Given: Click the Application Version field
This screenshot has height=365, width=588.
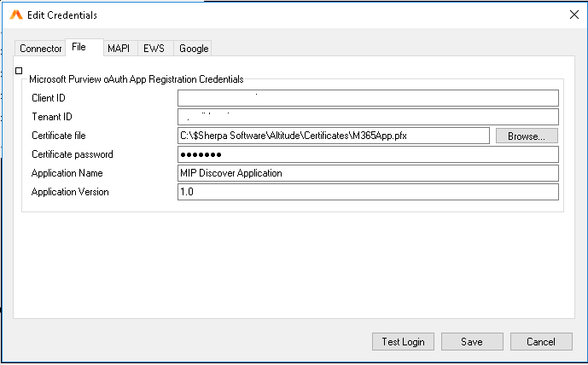Looking at the screenshot, I should pyautogui.click(x=367, y=192).
